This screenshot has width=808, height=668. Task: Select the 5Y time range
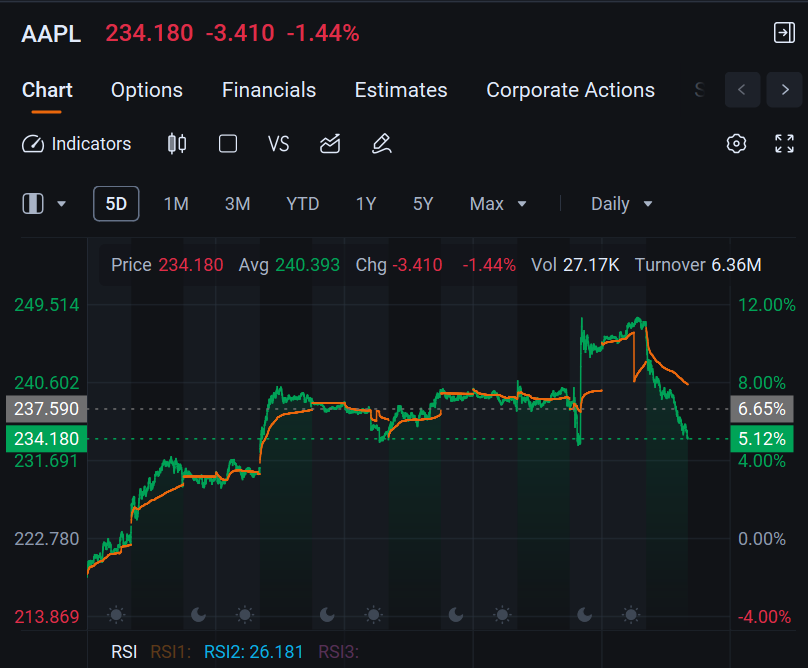pyautogui.click(x=423, y=204)
